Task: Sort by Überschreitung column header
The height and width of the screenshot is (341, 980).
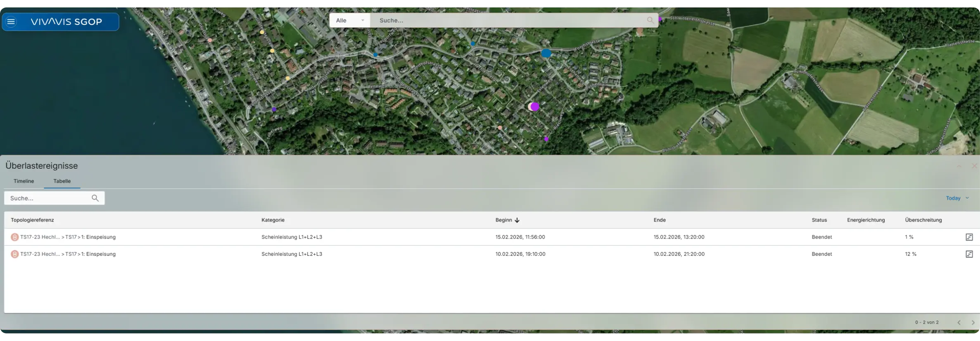Action: coord(923,220)
